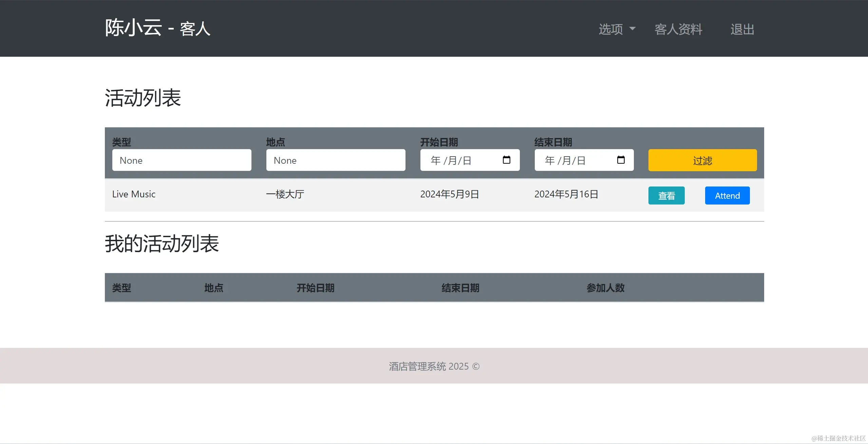Image resolution: width=868 pixels, height=444 pixels.
Task: Open the 地点 filter select box
Action: click(336, 160)
